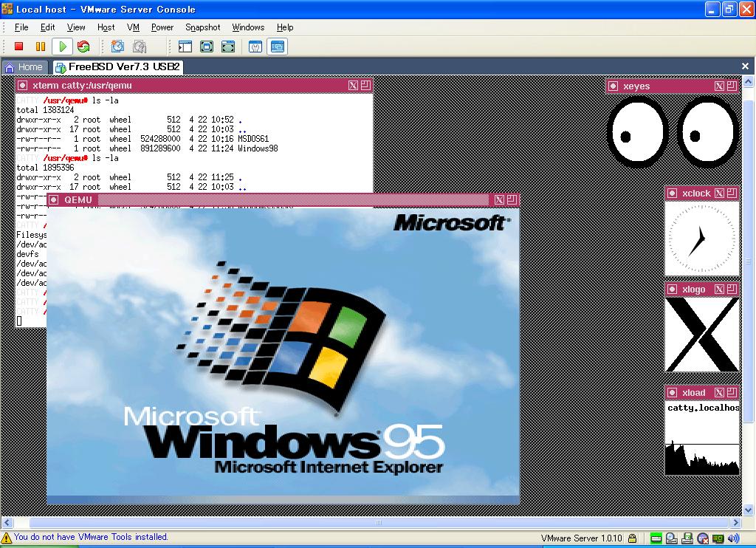Click "You do not have VMware Tools installed."
Screen dimensions: 756x548
coord(91,537)
